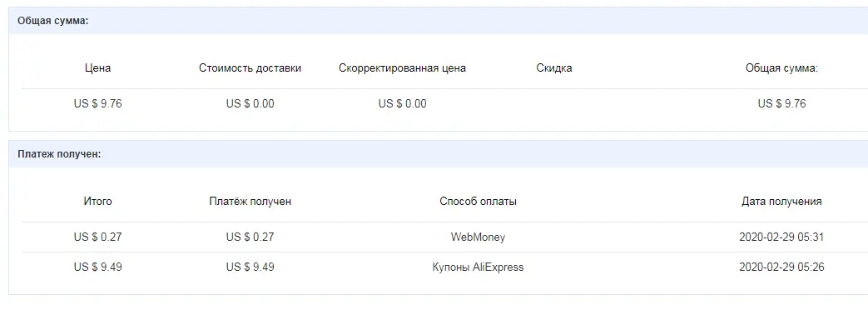Select the "Цена" column header
Screen dimensions: 868x310
click(97, 68)
